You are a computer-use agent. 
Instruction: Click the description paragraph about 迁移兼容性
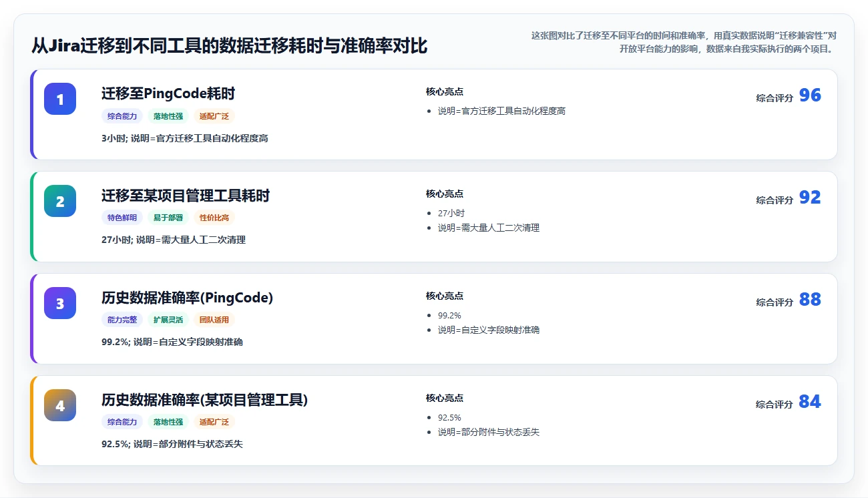pos(684,42)
